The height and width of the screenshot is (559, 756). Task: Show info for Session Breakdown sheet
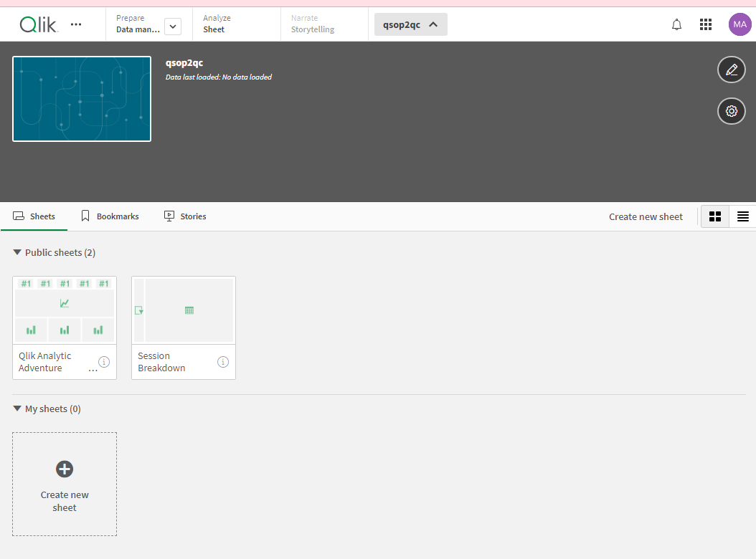223,362
